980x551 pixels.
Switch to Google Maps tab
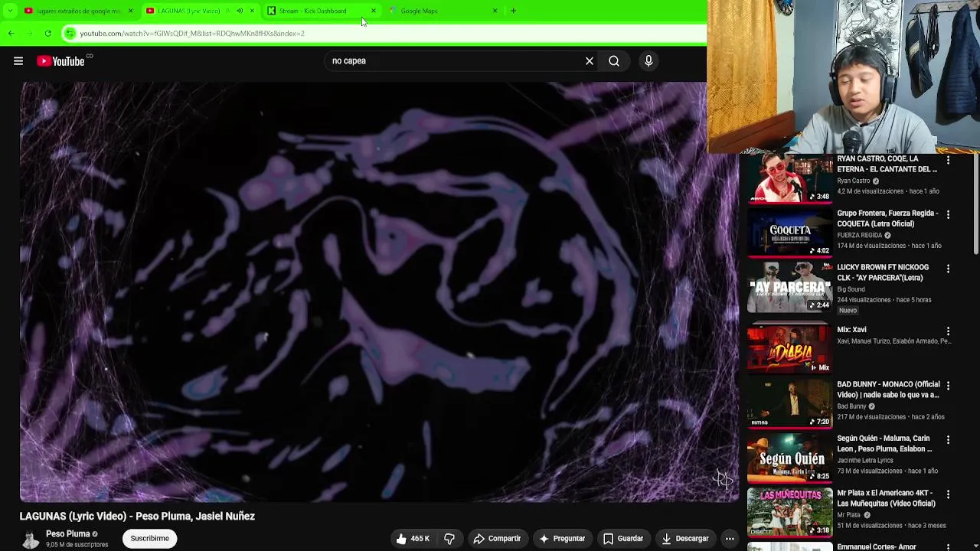coord(443,11)
